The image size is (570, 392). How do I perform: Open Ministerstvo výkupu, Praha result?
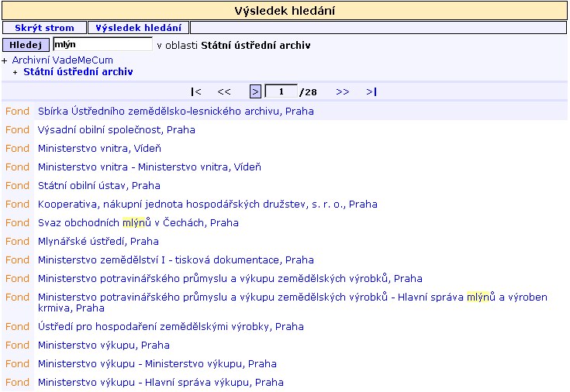pos(103,346)
